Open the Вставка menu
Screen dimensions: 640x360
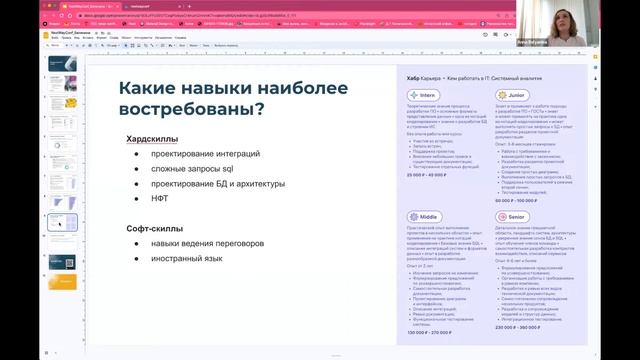click(88, 38)
